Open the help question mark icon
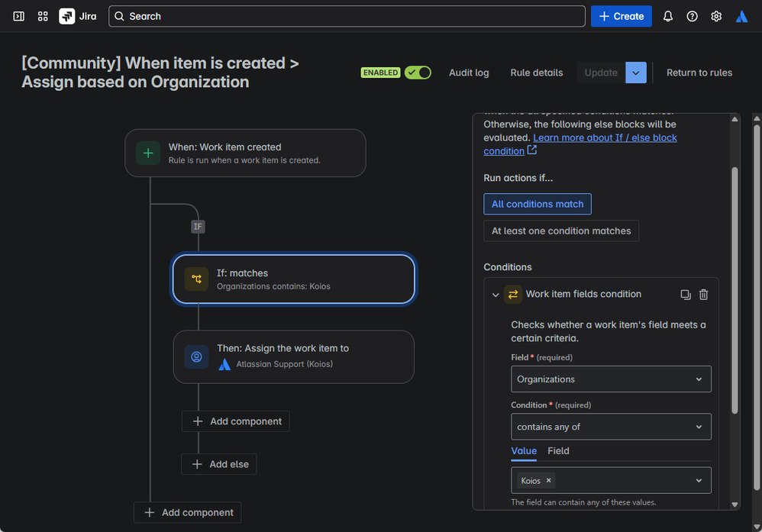The height and width of the screenshot is (532, 762). (x=692, y=17)
